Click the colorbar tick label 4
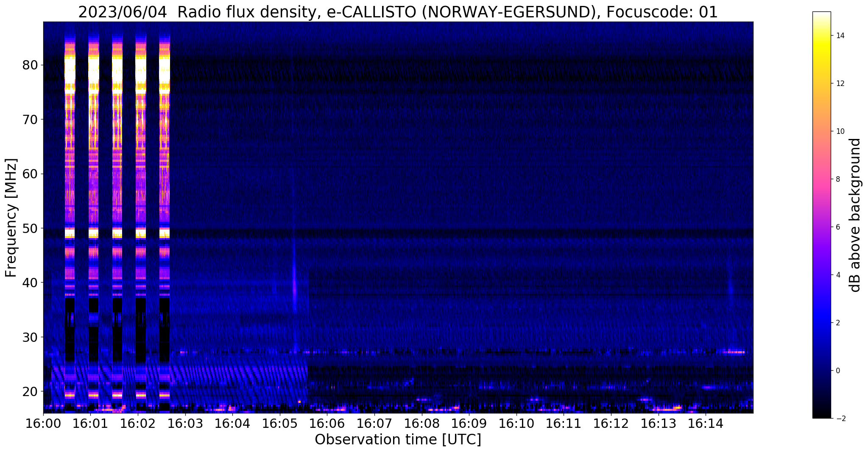 tap(837, 275)
